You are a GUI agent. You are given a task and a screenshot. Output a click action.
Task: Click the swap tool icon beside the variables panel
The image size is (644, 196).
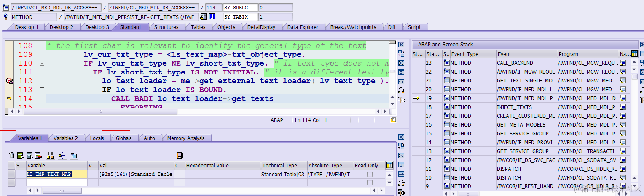[x=401, y=146]
